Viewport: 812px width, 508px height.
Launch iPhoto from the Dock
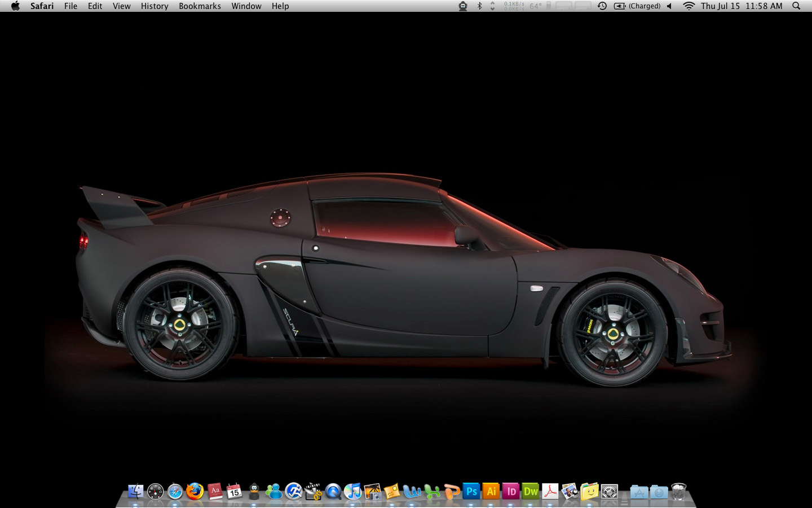(373, 492)
